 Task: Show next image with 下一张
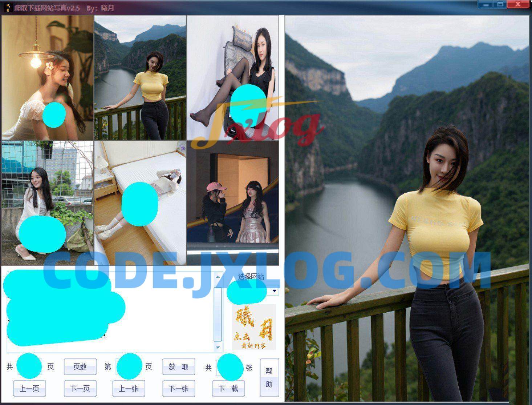pos(178,388)
